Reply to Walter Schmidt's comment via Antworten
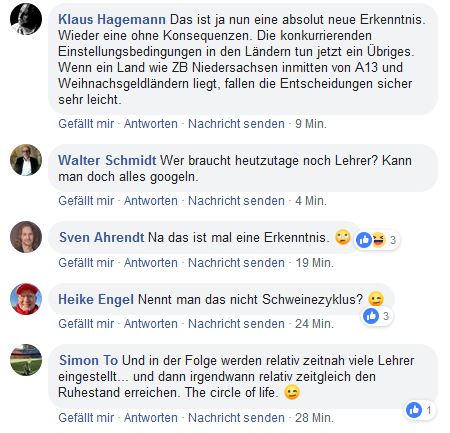The width and height of the screenshot is (450, 433). 151,201
